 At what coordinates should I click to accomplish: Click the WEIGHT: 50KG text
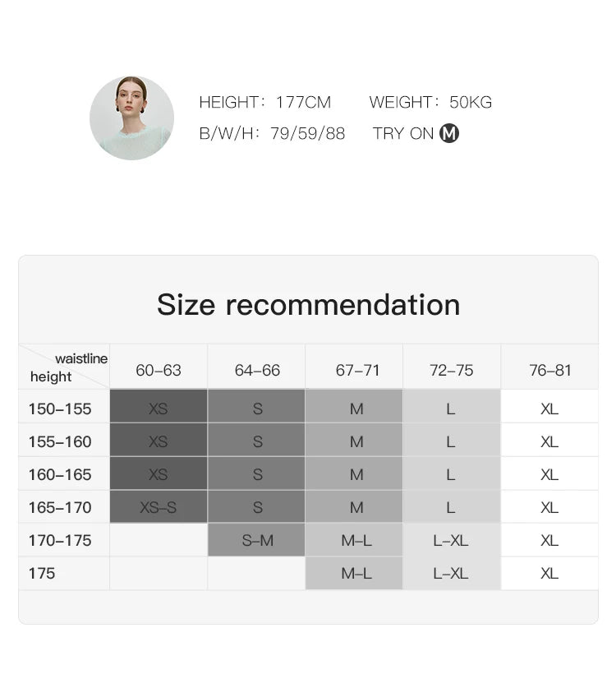pos(430,103)
